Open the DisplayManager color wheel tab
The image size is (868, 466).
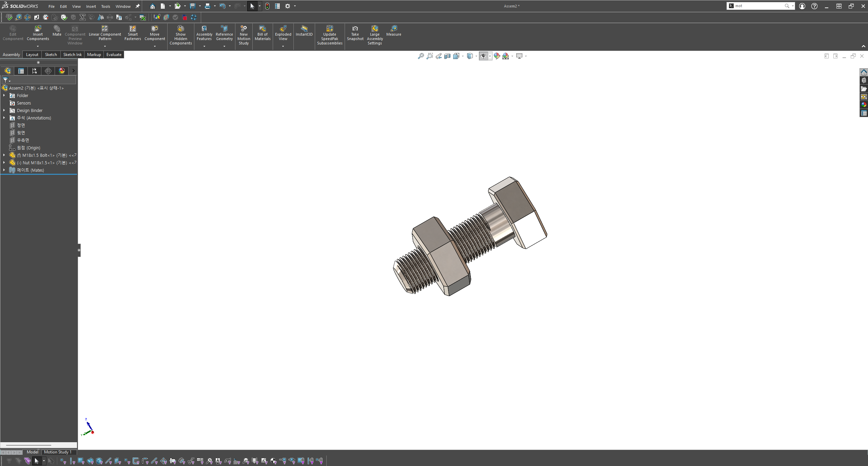coord(62,71)
